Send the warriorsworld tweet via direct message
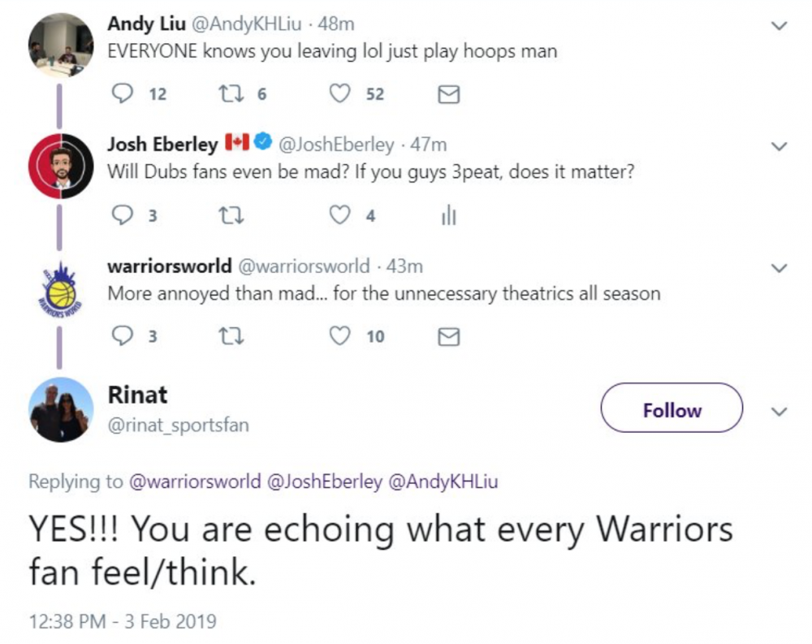The width and height of the screenshot is (812, 644). 448,337
